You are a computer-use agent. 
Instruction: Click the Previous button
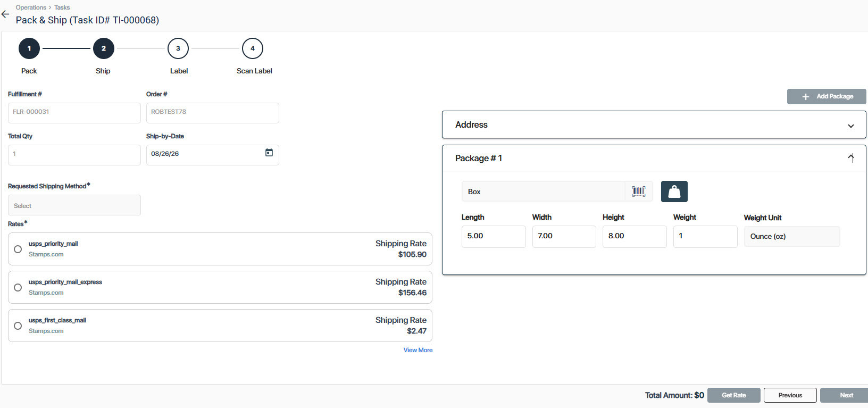click(x=790, y=395)
